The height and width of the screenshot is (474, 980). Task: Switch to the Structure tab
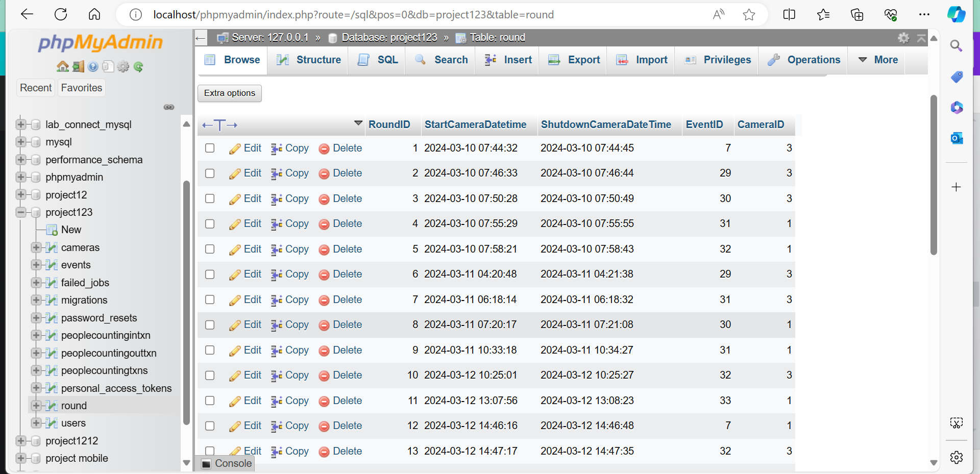(309, 60)
